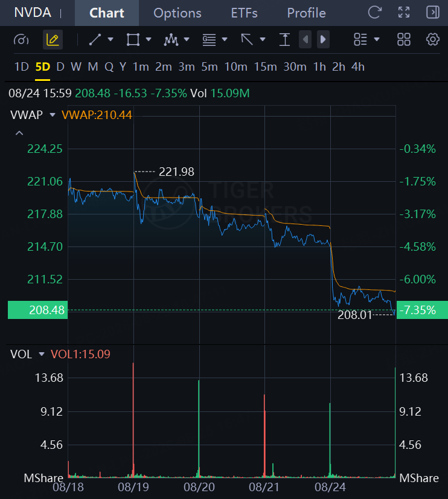The width and height of the screenshot is (448, 499).
Task: Click the refresh icon
Action: pyautogui.click(x=374, y=13)
